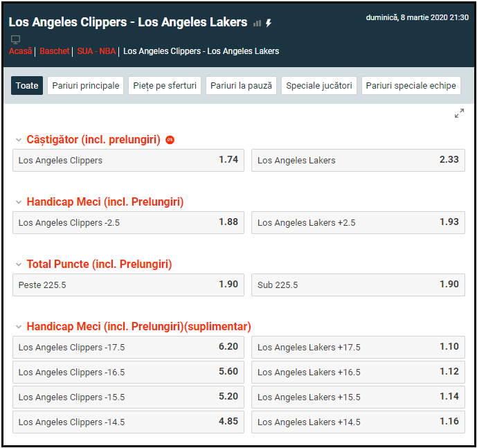Expand markets with the fullscreen arrows icon
This screenshot has height=448, width=477.
coord(459,114)
